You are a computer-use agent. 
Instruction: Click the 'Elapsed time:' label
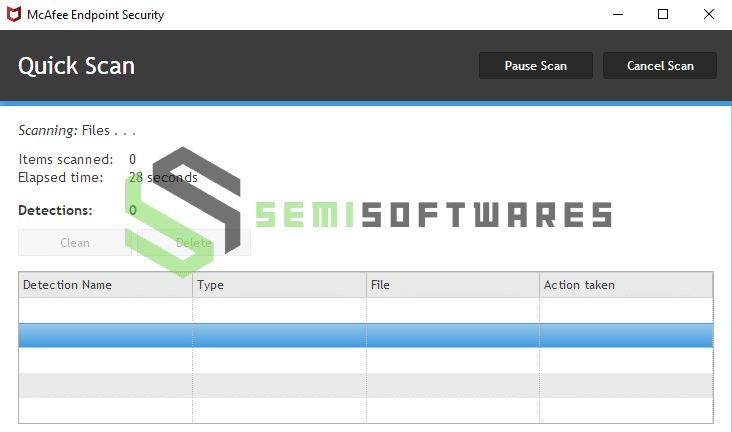coord(61,177)
